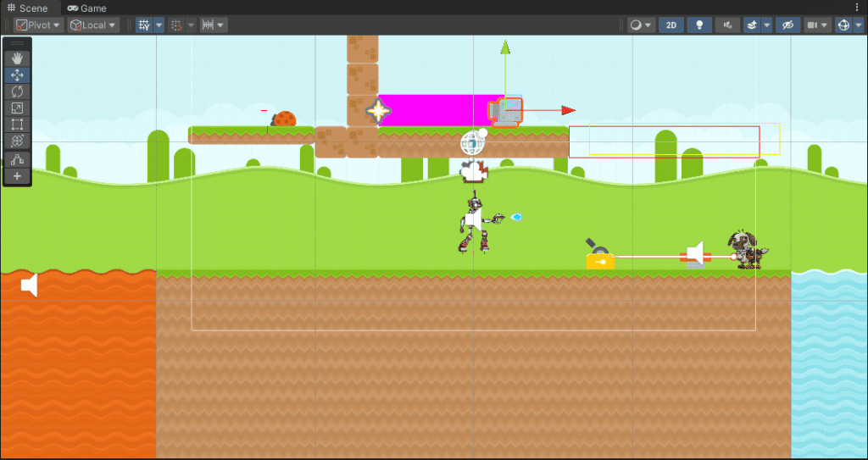Screen dimensions: 868x460
Task: Switch to the Game tab
Action: (87, 8)
